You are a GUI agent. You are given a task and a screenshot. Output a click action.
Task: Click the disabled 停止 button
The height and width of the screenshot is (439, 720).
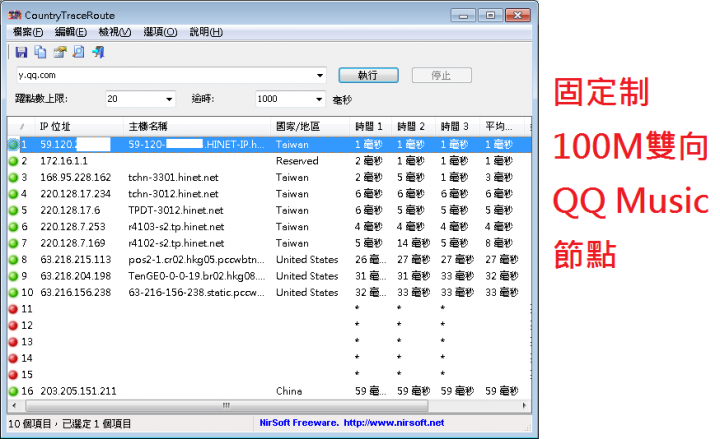point(442,75)
